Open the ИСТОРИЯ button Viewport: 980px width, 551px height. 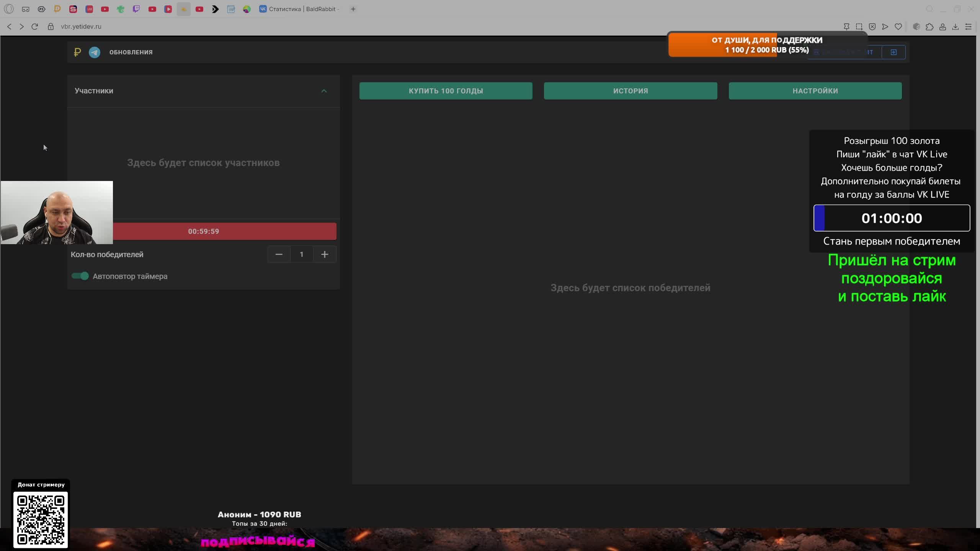coord(630,91)
